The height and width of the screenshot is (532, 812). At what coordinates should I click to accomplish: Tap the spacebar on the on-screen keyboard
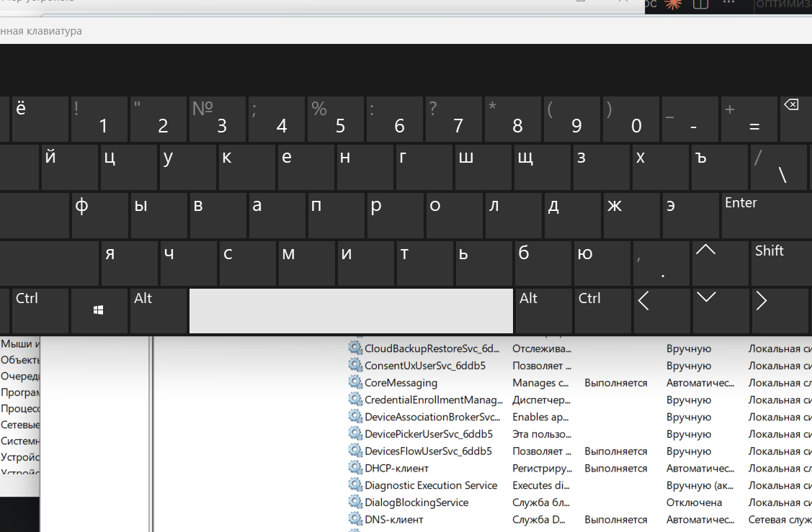pyautogui.click(x=351, y=310)
